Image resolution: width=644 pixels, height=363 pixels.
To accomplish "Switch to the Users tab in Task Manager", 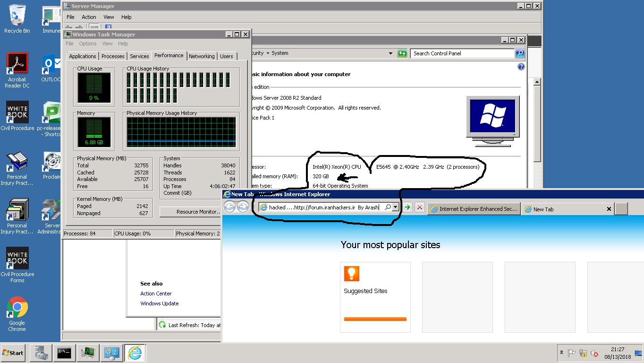I will (227, 56).
